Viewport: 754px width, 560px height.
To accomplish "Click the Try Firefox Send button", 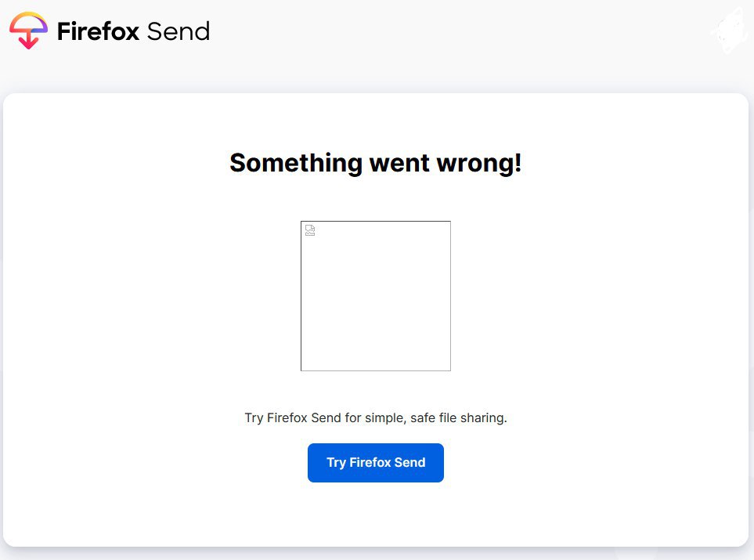I will pos(376,463).
